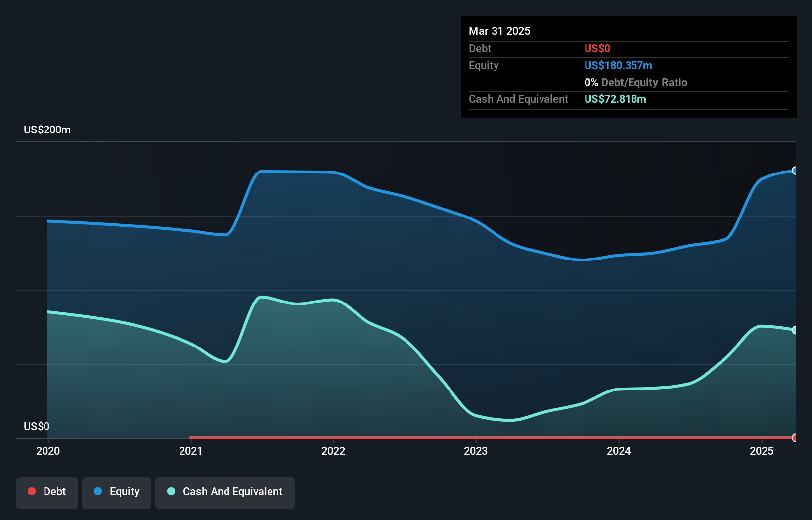The image size is (812, 520).
Task: Select the 2022 axis label
Action: pyautogui.click(x=333, y=451)
